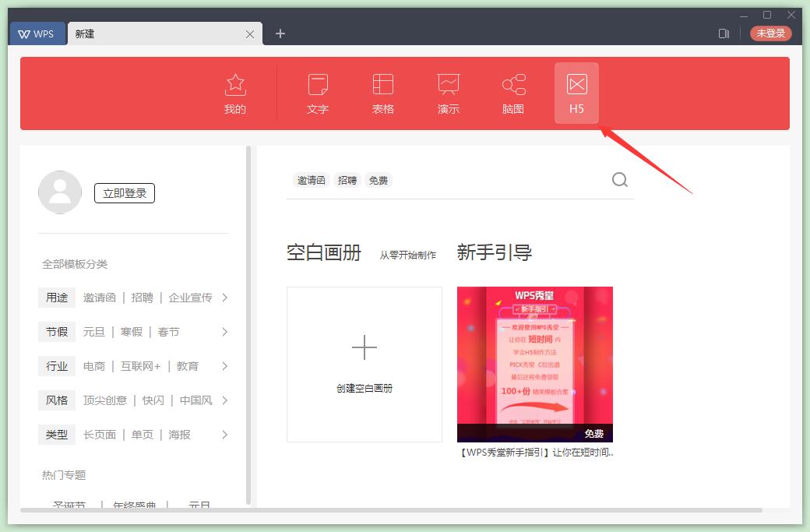Open the 脑图 mind map tool
Screen dimensions: 810x532
pyautogui.click(x=512, y=93)
